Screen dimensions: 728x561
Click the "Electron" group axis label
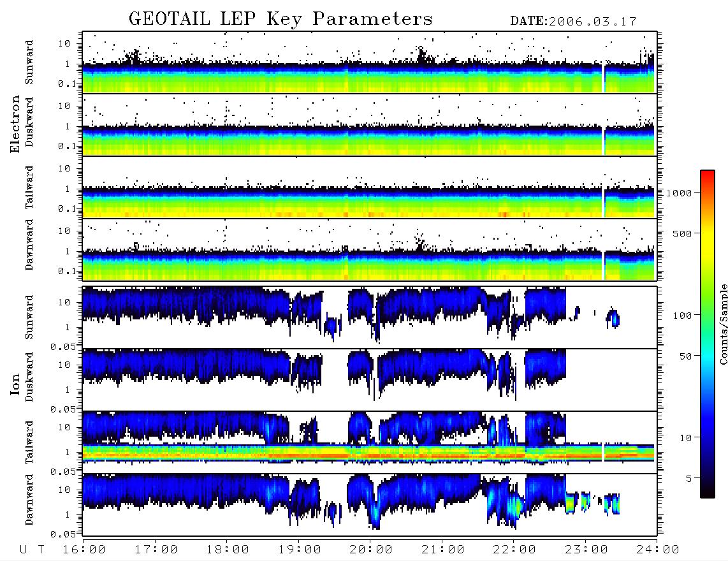(15, 124)
